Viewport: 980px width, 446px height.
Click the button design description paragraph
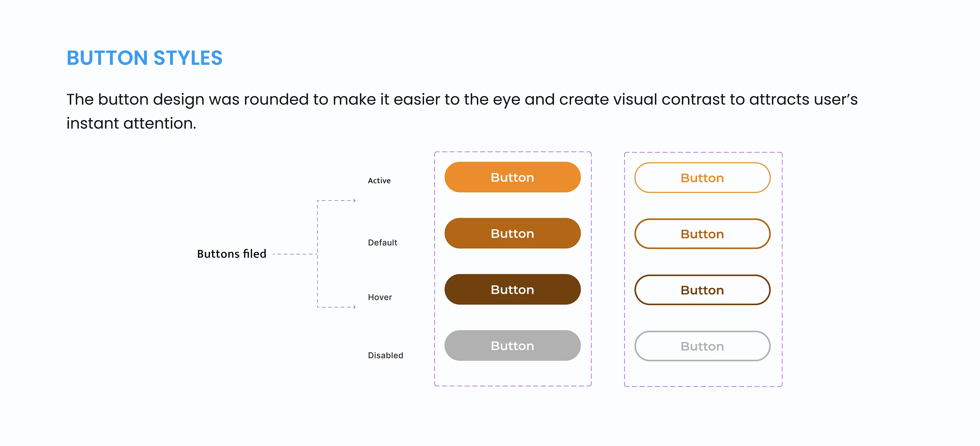click(x=461, y=100)
